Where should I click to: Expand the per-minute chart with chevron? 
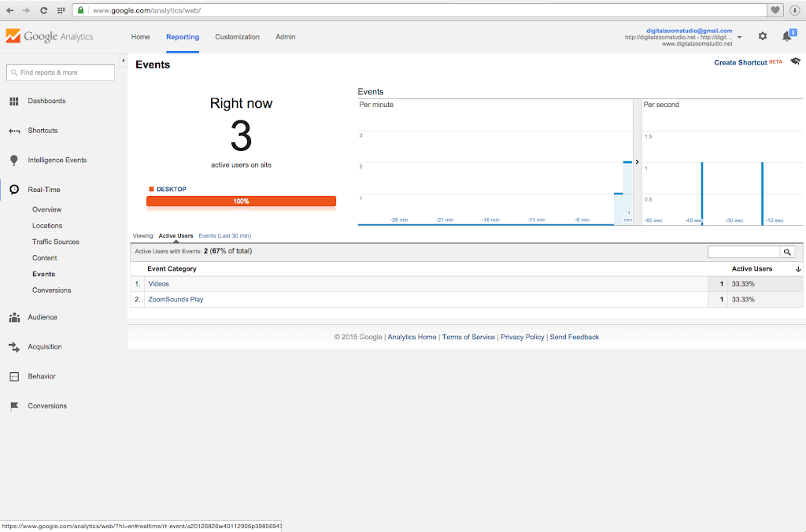[637, 162]
